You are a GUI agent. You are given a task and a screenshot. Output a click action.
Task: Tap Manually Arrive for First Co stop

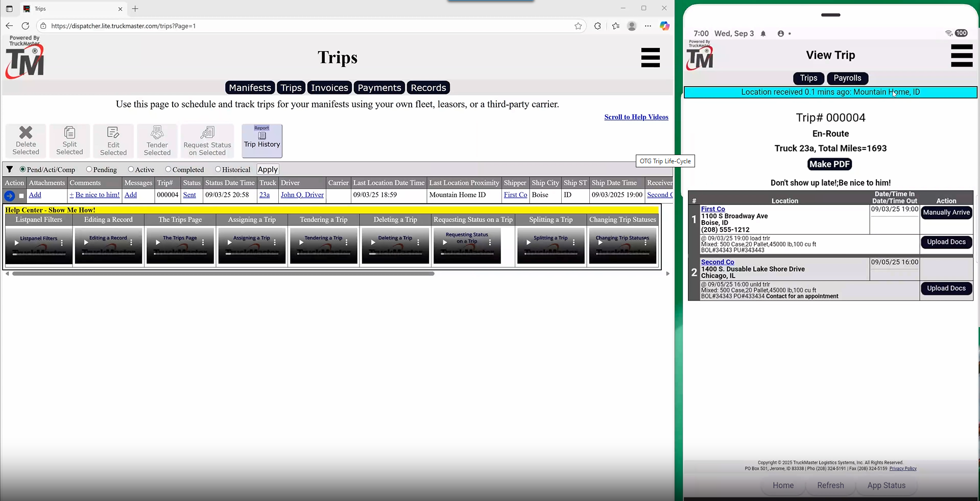(946, 213)
